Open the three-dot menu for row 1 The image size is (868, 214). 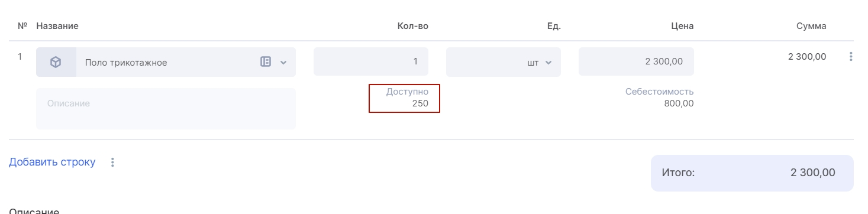[851, 57]
